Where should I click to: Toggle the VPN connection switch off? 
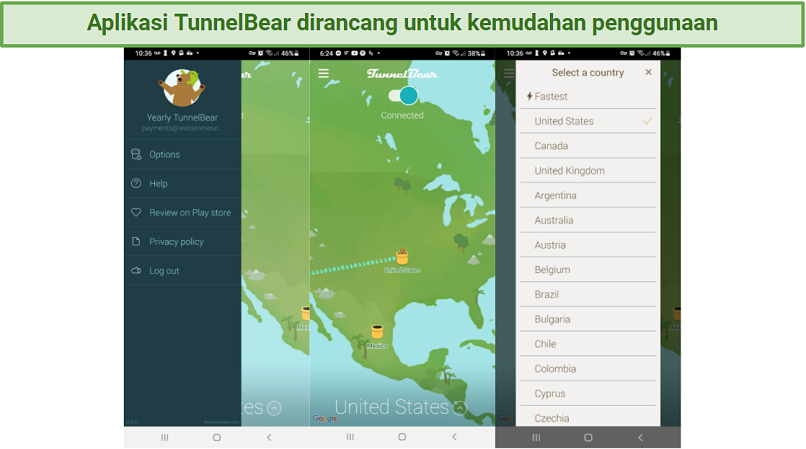(402, 95)
